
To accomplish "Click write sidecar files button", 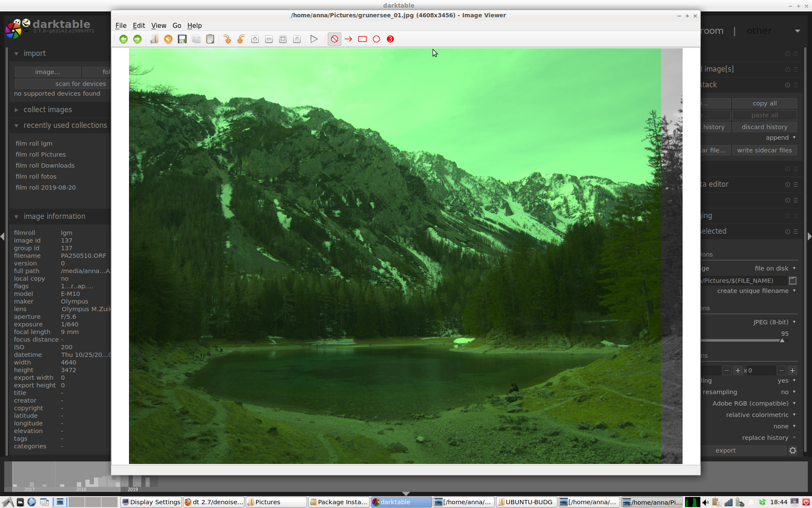I will pos(765,150).
